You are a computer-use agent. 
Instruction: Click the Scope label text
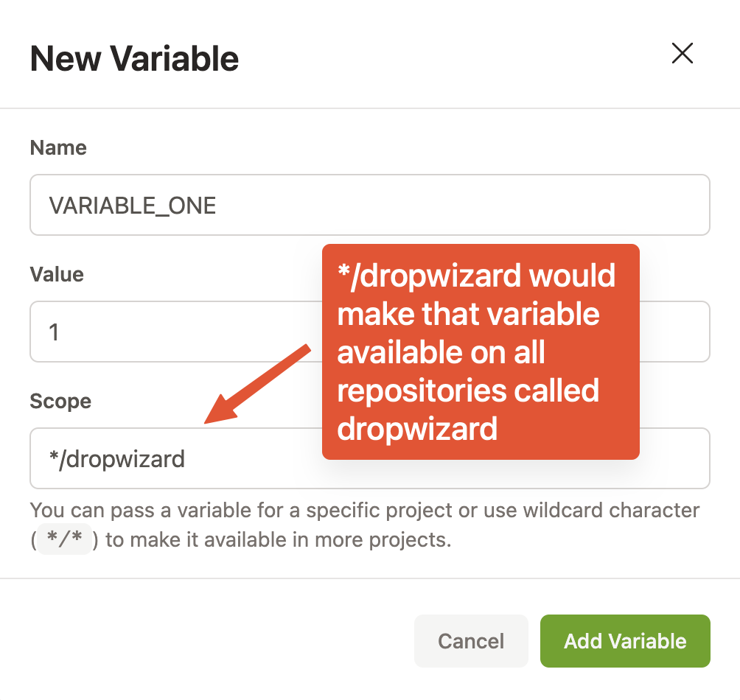[x=60, y=401]
